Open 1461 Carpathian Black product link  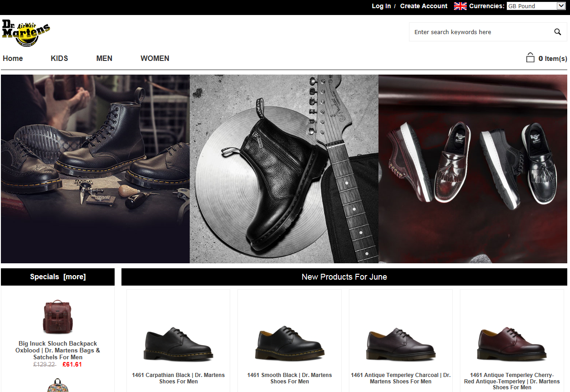tap(178, 378)
